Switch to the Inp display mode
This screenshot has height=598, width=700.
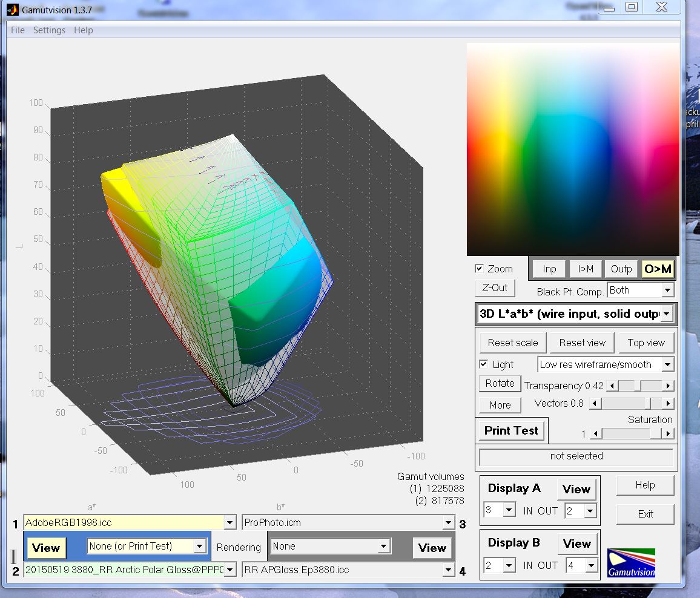(549, 269)
